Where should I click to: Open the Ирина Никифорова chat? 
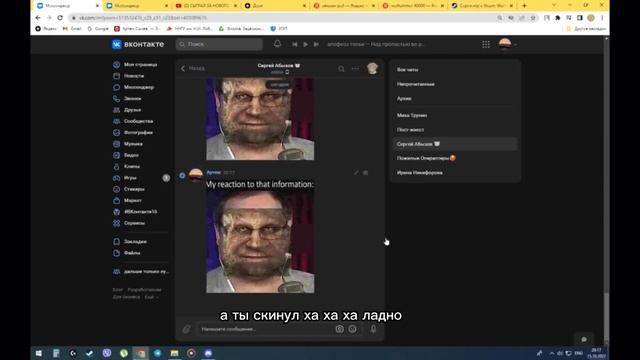pos(420,173)
